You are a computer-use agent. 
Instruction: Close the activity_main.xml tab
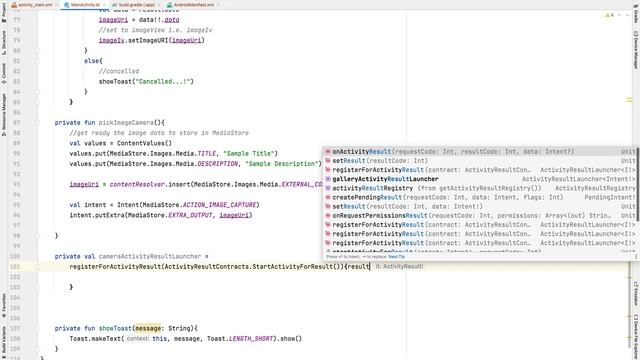point(56,5)
